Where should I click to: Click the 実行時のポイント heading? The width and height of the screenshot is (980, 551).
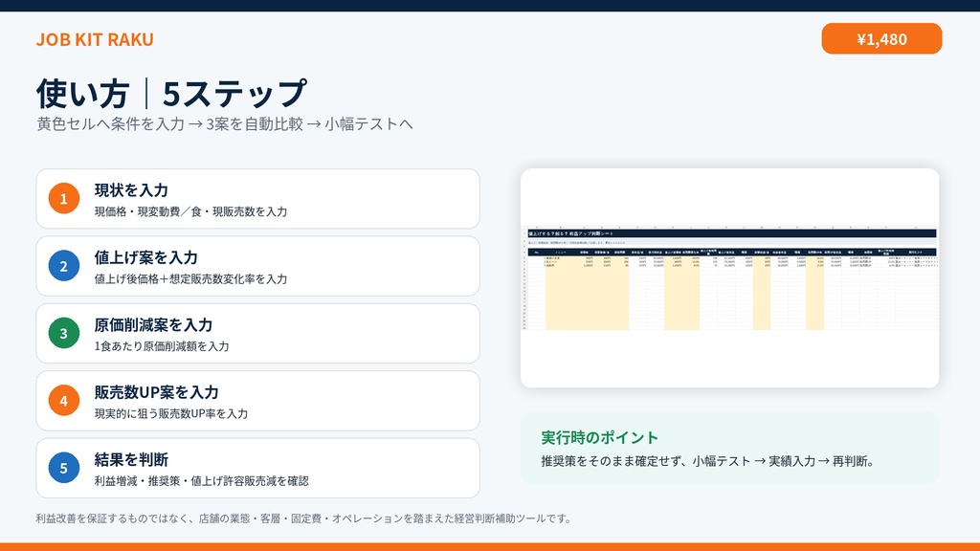click(x=600, y=437)
